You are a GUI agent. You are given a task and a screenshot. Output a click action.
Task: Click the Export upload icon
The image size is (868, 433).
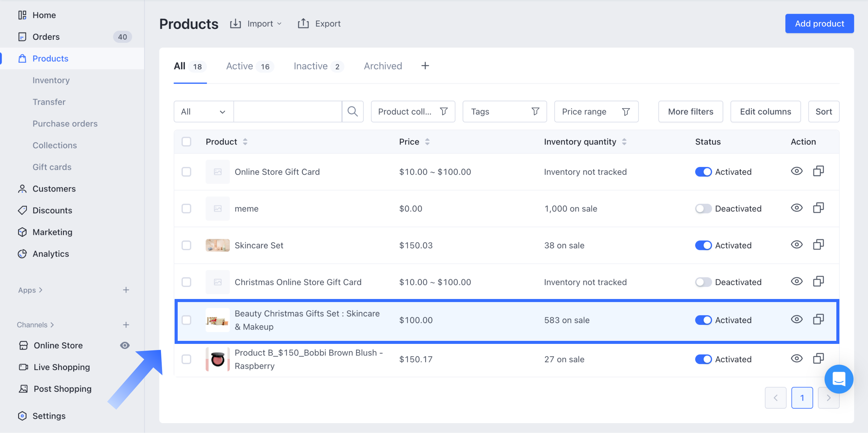pos(303,23)
